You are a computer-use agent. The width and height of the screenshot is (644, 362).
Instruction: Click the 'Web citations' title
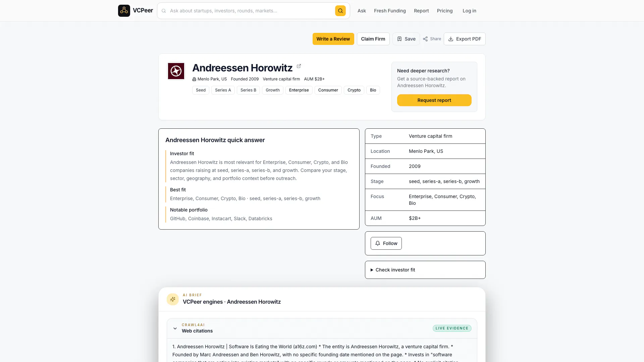pyautogui.click(x=197, y=331)
